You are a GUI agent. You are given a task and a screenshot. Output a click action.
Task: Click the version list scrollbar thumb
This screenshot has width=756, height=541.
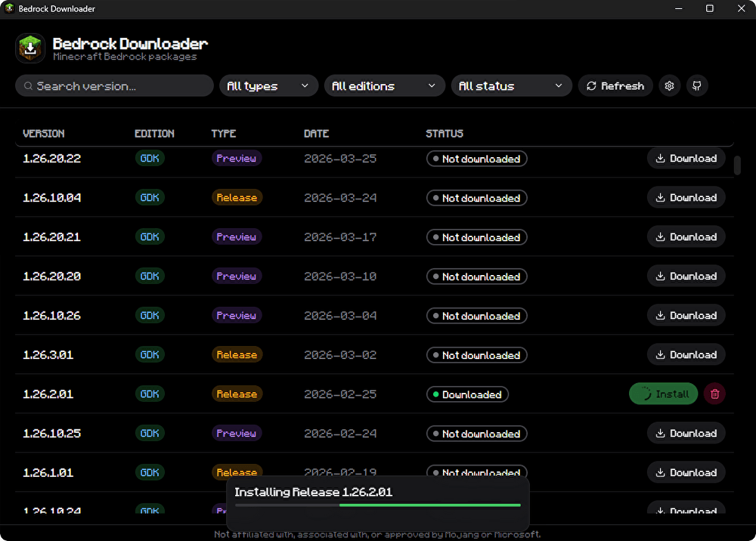point(736,165)
